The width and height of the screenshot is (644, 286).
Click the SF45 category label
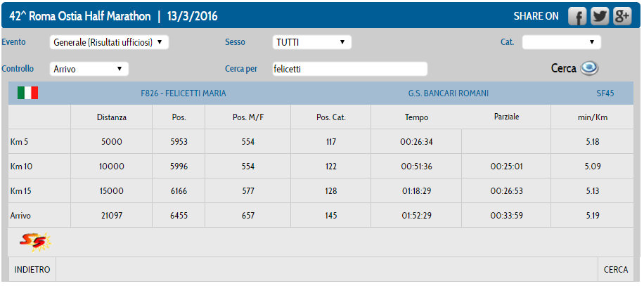pos(604,93)
